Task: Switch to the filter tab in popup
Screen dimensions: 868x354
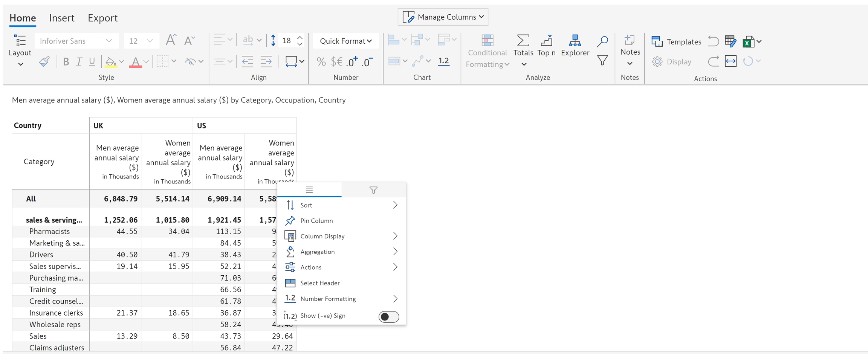Action: [x=373, y=190]
